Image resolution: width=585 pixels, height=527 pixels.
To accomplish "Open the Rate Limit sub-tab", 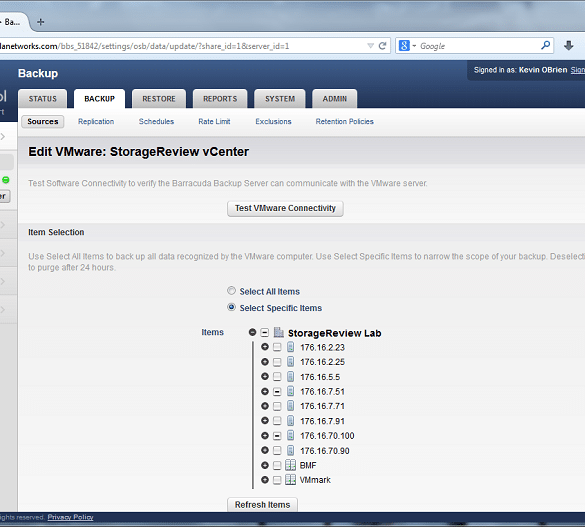I will tap(214, 122).
